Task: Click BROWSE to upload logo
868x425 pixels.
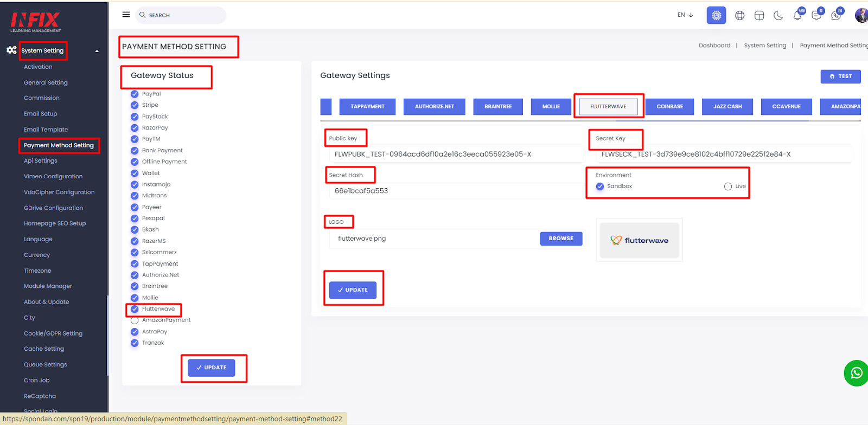Action: (x=561, y=239)
